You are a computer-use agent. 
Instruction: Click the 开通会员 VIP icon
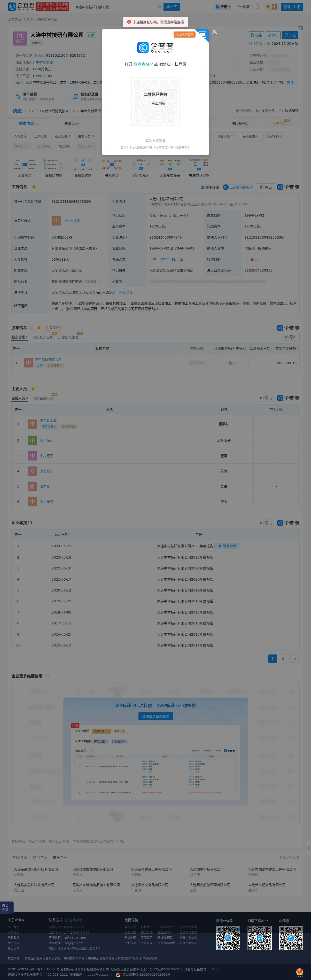tap(272, 7)
